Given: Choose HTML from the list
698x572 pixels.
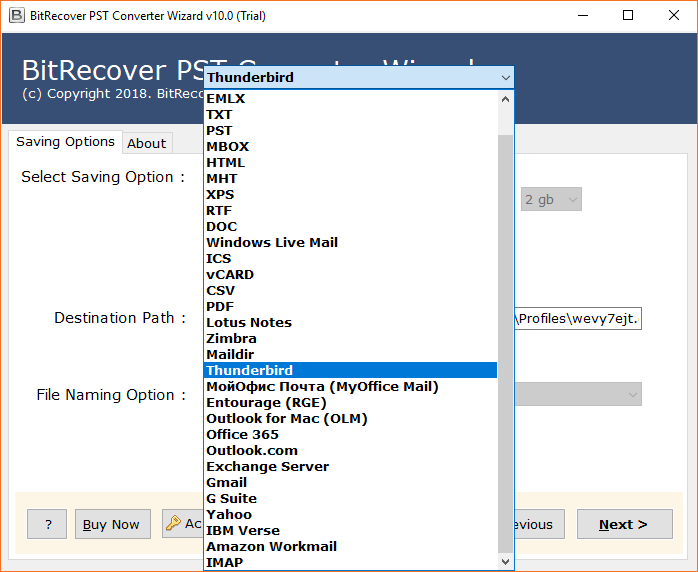Looking at the screenshot, I should (350, 162).
